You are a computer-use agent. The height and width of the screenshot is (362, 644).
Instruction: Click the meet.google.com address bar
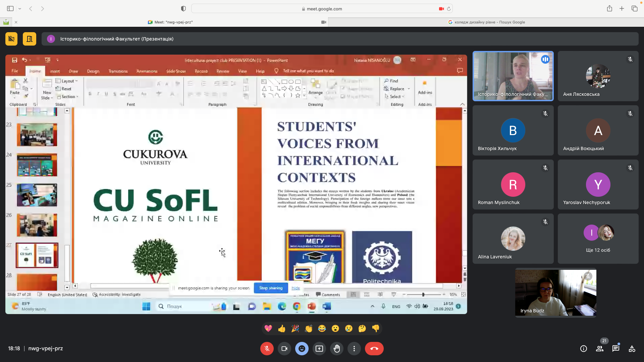coord(322,9)
